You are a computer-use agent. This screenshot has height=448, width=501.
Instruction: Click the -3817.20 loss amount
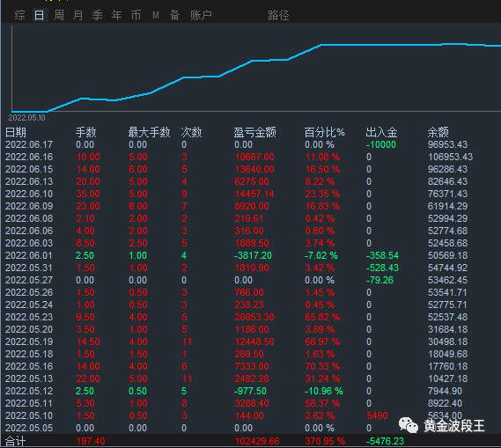pyautogui.click(x=253, y=255)
